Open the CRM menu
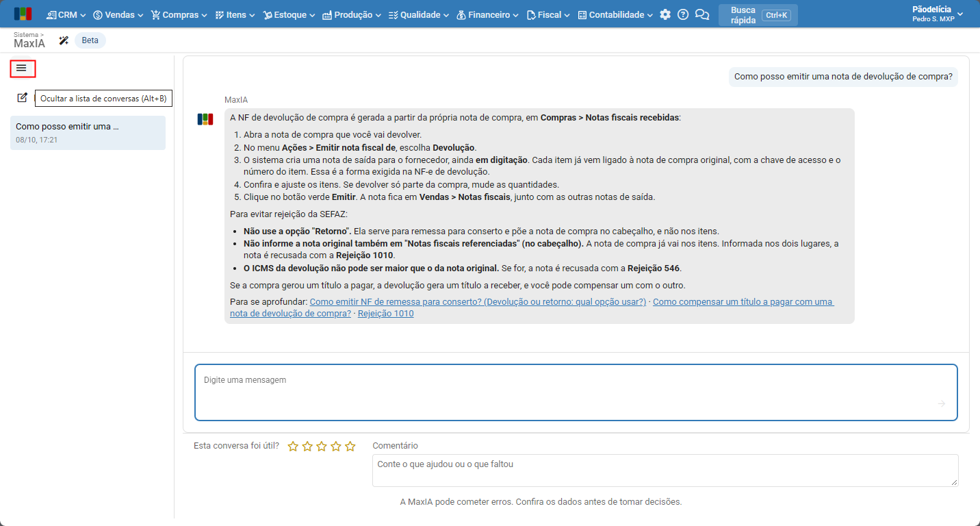 (66, 14)
